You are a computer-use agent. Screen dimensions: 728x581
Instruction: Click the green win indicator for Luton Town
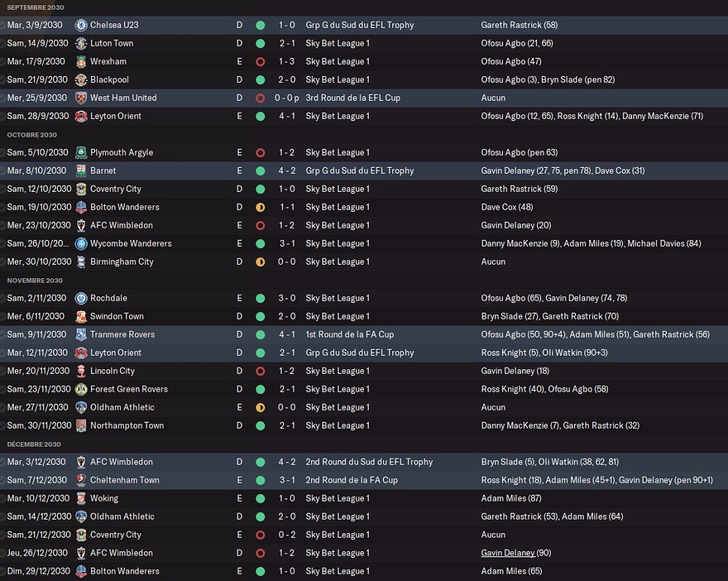point(261,43)
